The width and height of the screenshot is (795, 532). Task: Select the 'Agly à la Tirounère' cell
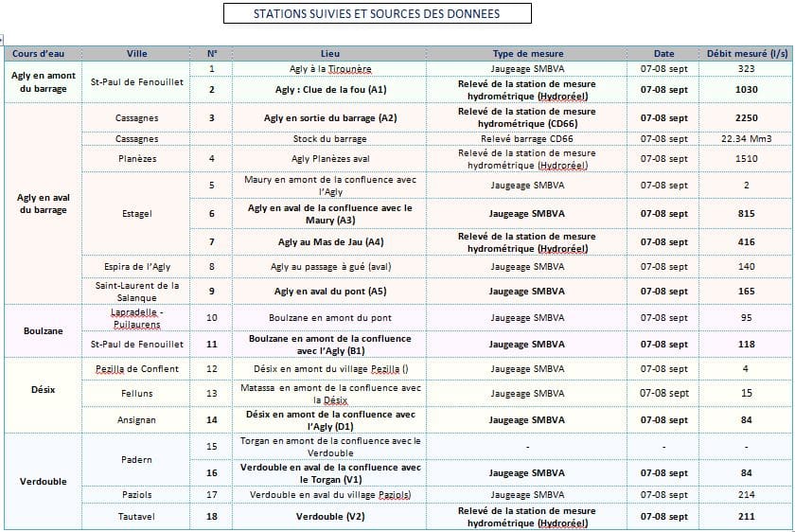click(330, 69)
